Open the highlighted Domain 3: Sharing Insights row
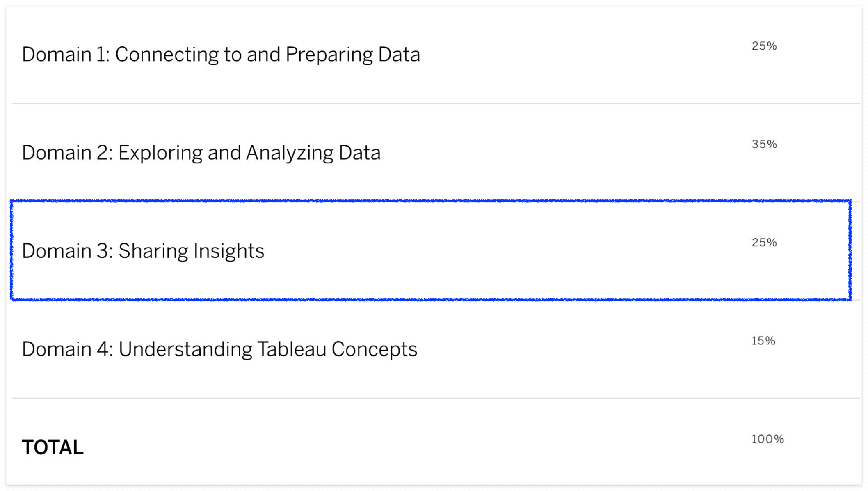This screenshot has height=491, width=868. (x=431, y=250)
